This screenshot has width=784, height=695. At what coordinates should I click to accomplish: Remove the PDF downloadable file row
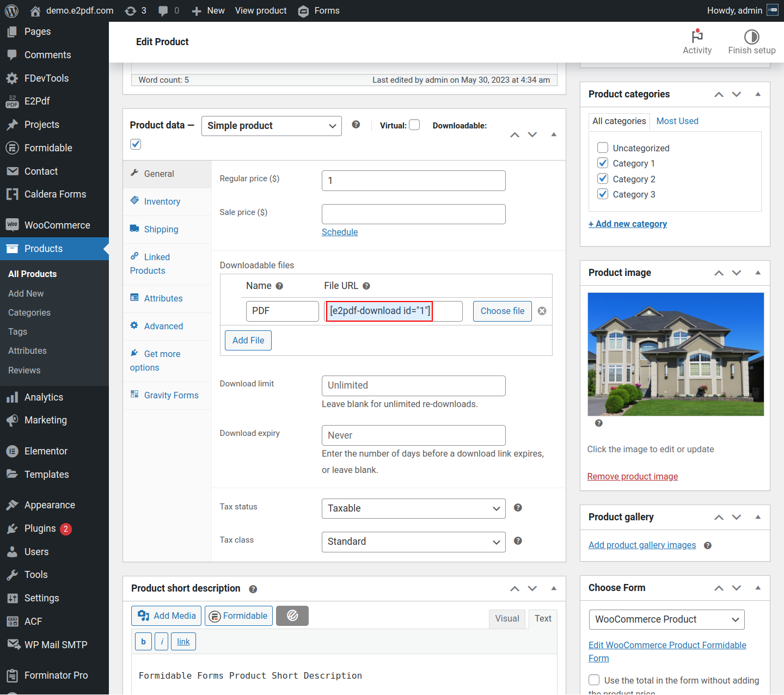[542, 311]
